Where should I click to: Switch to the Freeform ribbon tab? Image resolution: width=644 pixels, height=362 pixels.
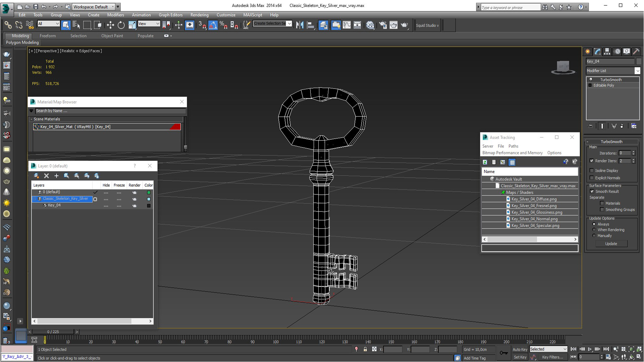(48, 36)
